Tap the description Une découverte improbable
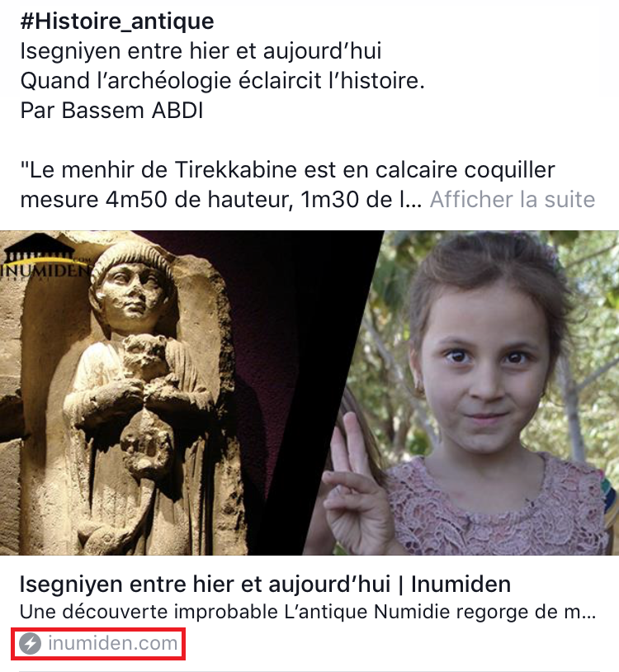The width and height of the screenshot is (619, 672). click(308, 612)
